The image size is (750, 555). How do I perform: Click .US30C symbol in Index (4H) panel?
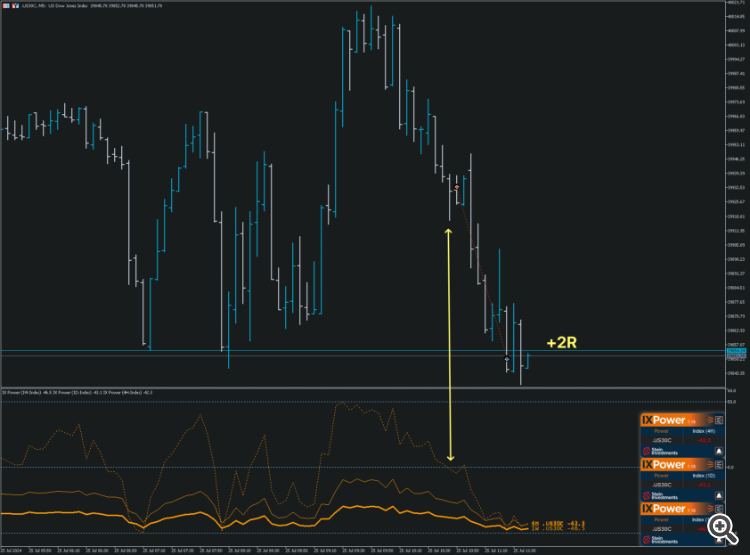pyautogui.click(x=662, y=440)
